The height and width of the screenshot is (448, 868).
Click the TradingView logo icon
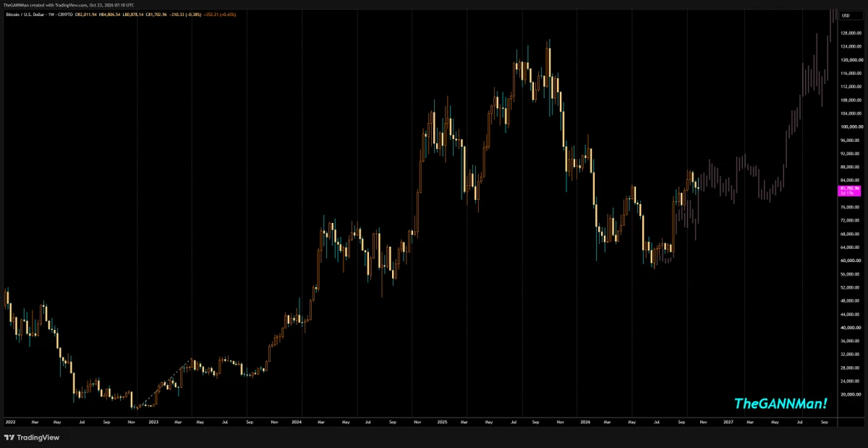coord(9,437)
